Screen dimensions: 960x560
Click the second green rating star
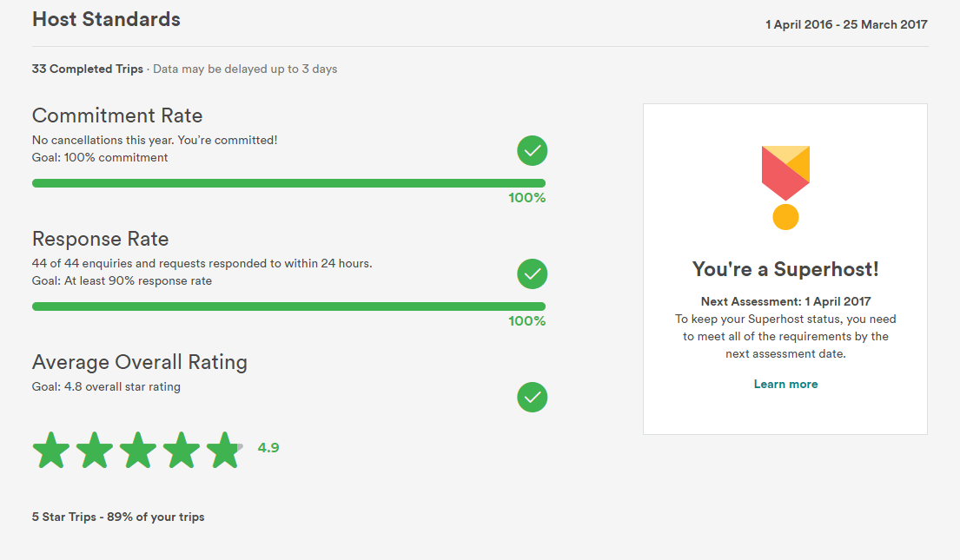(x=95, y=450)
